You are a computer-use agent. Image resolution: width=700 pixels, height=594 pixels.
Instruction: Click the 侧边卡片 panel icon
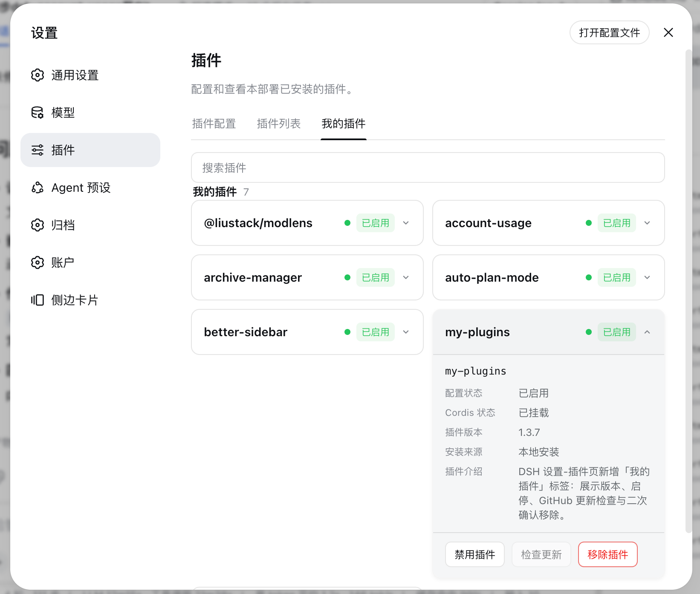(38, 300)
